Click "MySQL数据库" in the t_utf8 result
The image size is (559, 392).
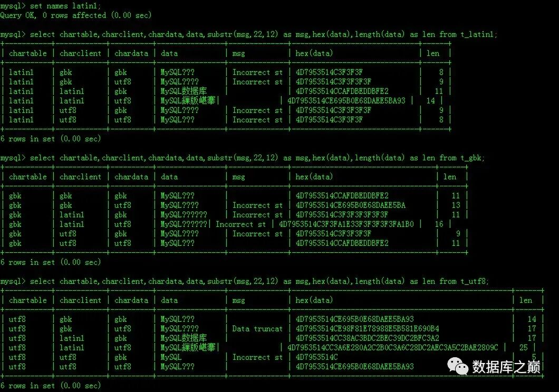tap(184, 339)
